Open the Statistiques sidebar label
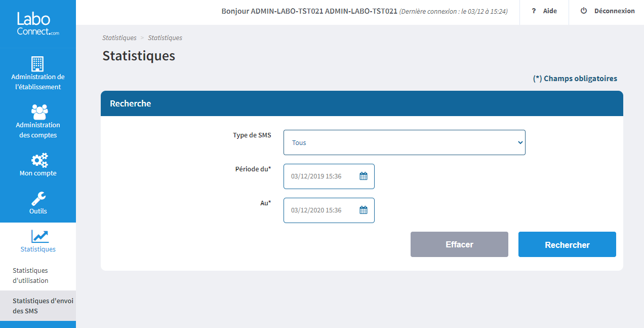 point(38,249)
